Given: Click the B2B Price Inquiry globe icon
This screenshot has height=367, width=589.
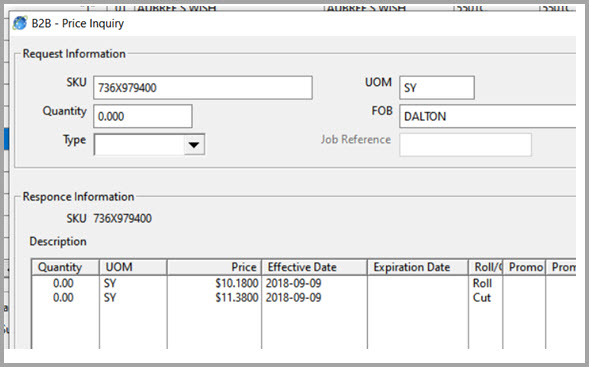Looking at the screenshot, I should point(20,23).
